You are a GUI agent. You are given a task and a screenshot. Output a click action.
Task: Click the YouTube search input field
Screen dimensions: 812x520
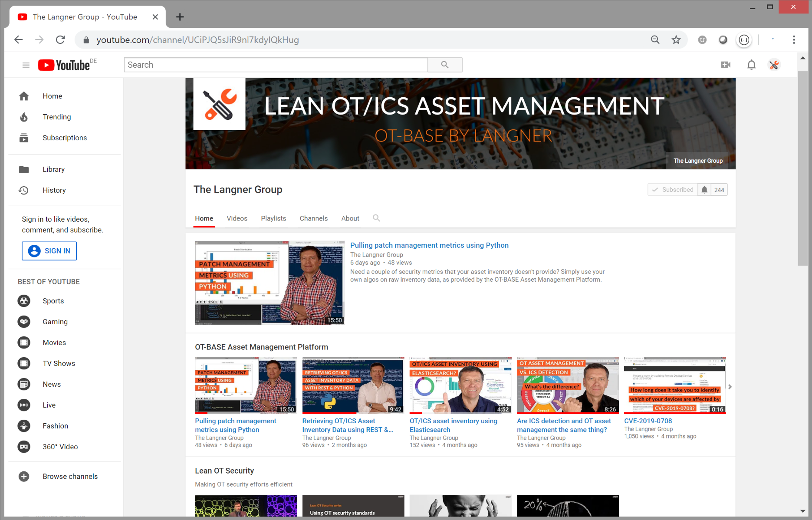(x=276, y=65)
